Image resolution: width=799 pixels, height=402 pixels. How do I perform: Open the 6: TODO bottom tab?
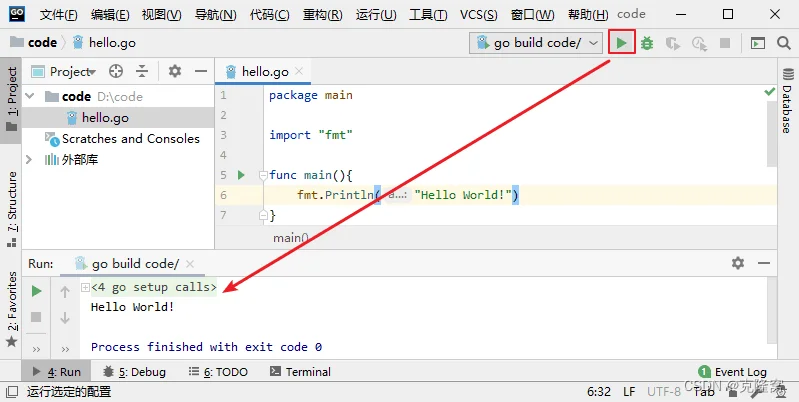[x=218, y=372]
